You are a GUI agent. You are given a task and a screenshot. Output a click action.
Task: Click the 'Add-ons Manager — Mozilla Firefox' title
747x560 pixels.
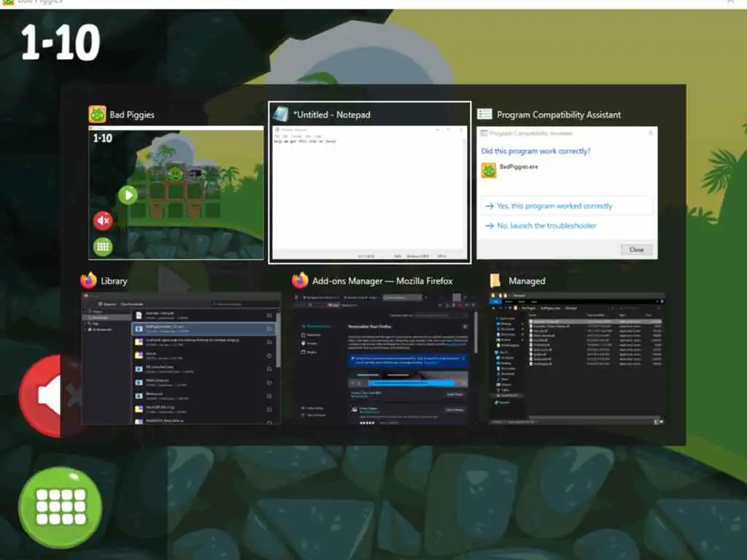point(382,281)
